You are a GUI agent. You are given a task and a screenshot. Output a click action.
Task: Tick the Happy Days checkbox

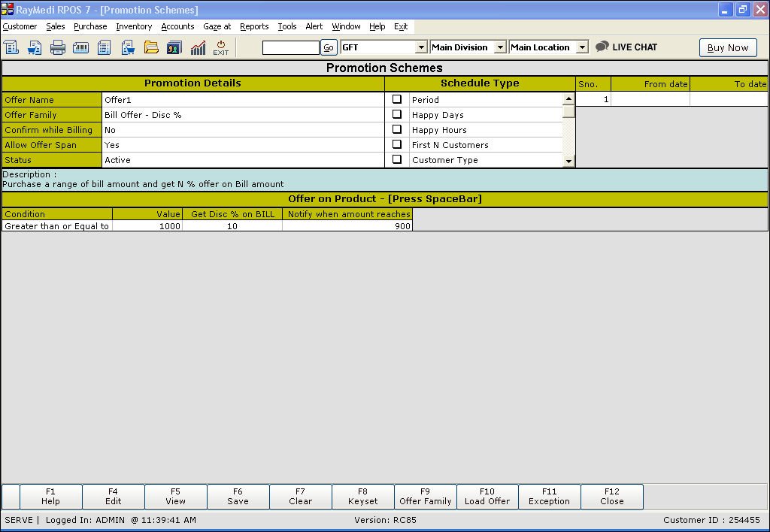pos(397,114)
